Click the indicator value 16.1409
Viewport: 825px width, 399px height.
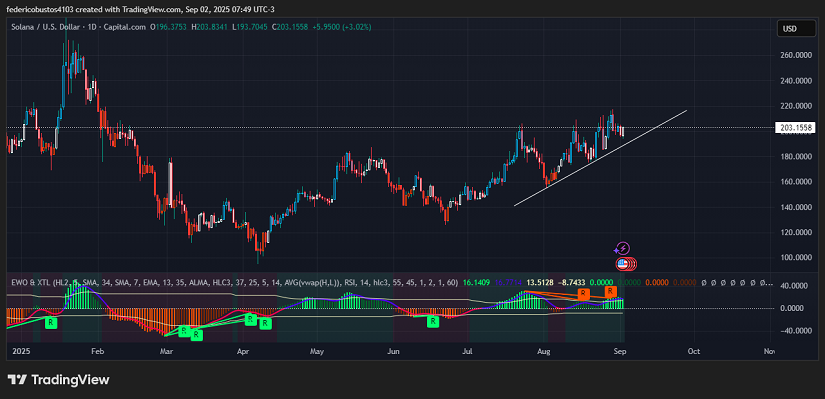tap(476, 283)
